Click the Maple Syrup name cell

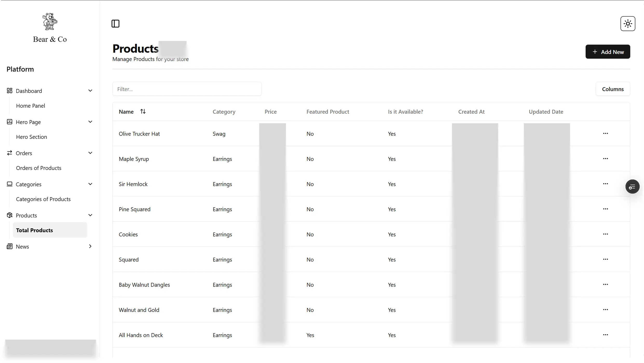point(134,159)
